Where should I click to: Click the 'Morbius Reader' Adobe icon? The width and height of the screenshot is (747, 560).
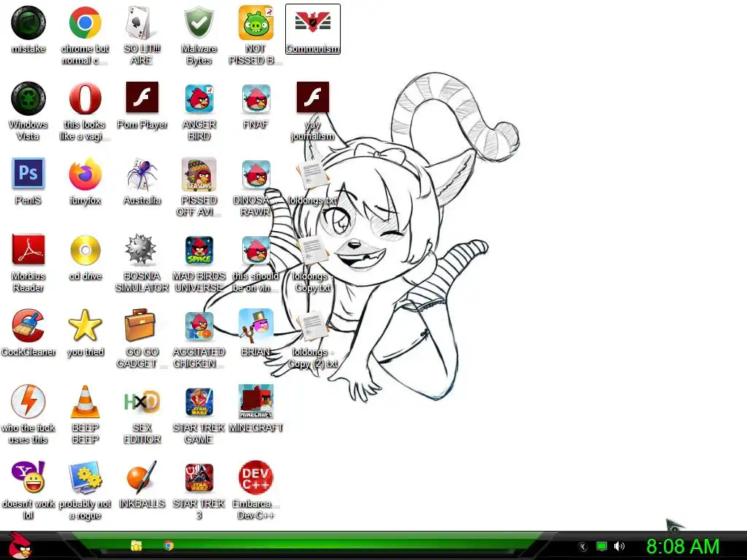(28, 249)
